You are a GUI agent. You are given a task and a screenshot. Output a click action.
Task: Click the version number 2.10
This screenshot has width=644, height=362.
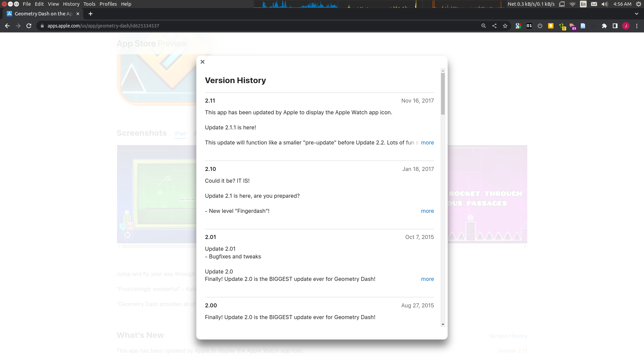pos(210,169)
